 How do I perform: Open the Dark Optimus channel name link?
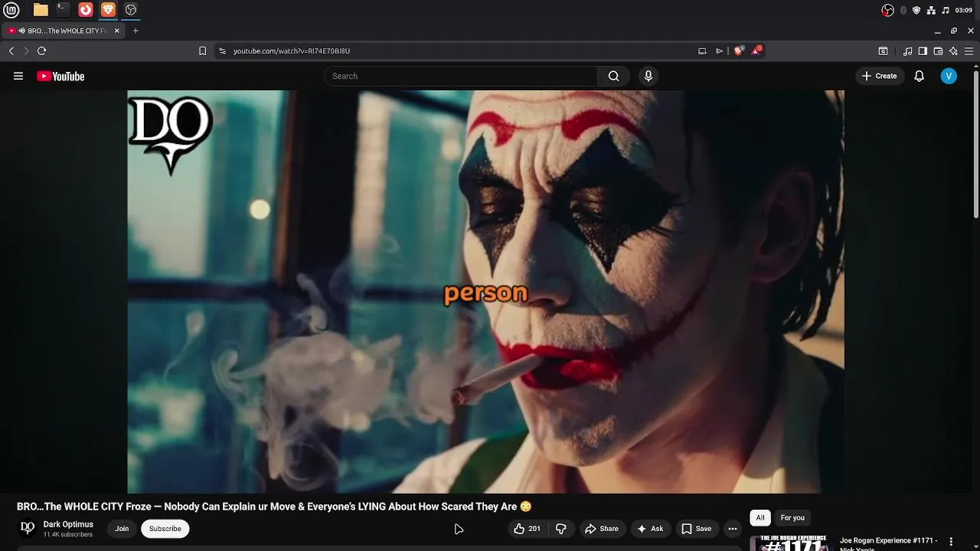point(68,524)
